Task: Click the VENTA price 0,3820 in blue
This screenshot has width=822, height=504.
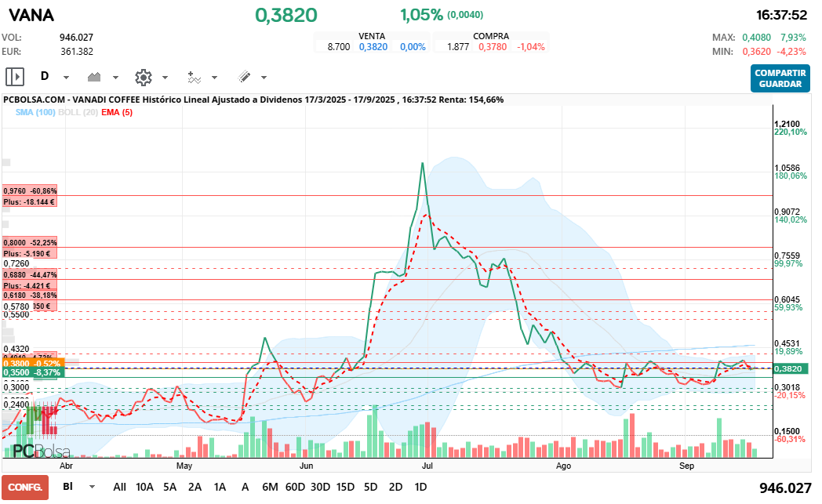Action: coord(373,46)
